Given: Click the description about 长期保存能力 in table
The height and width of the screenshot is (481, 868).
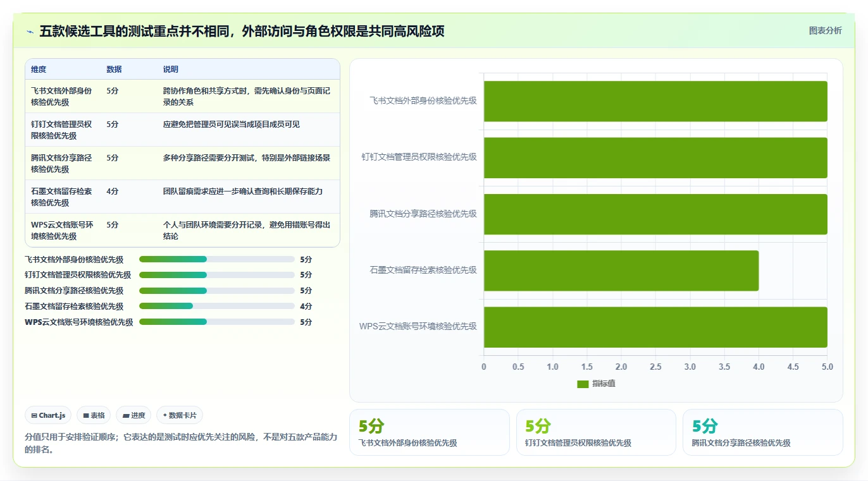Looking at the screenshot, I should pos(243,191).
